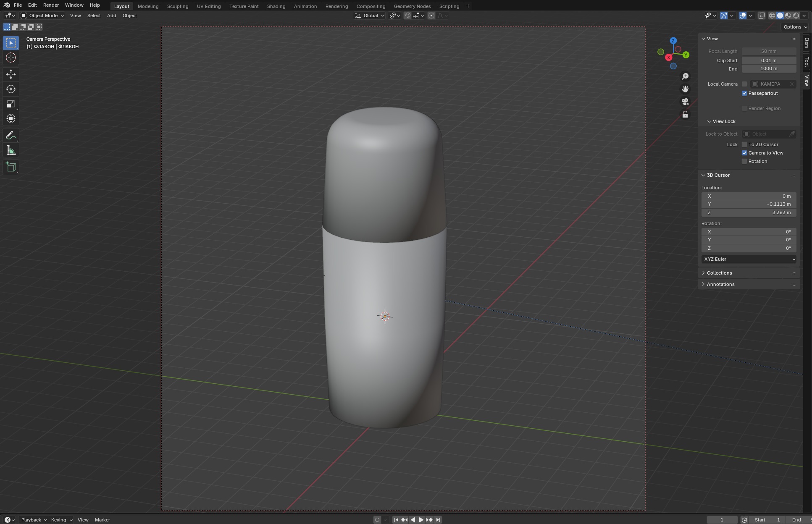This screenshot has height=524, width=812.
Task: Jump to timeline start frame
Action: point(396,520)
